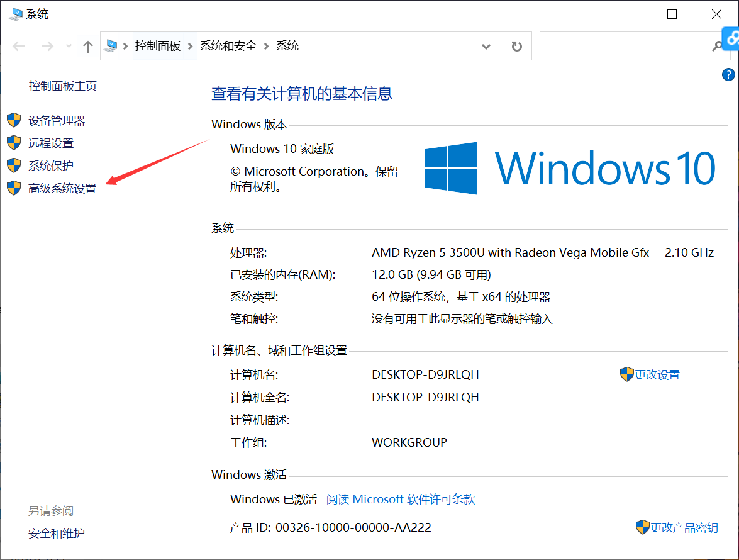Open help via the blue question mark

click(x=728, y=74)
